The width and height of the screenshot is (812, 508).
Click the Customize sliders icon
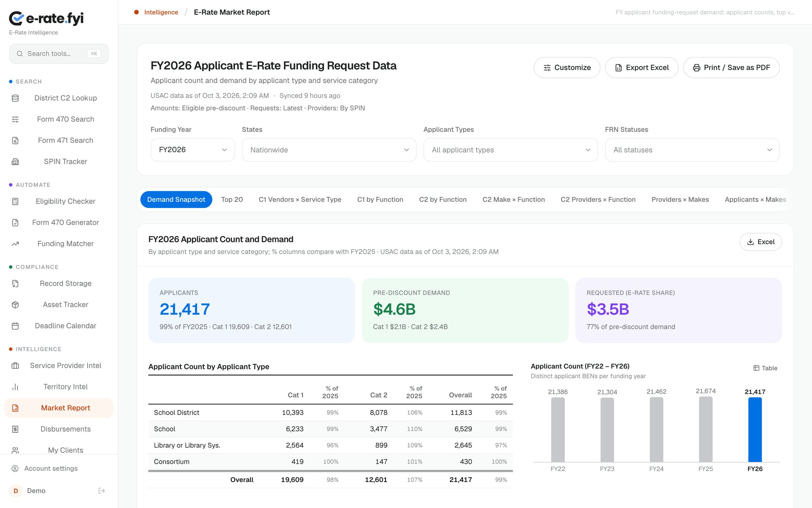[547, 68]
